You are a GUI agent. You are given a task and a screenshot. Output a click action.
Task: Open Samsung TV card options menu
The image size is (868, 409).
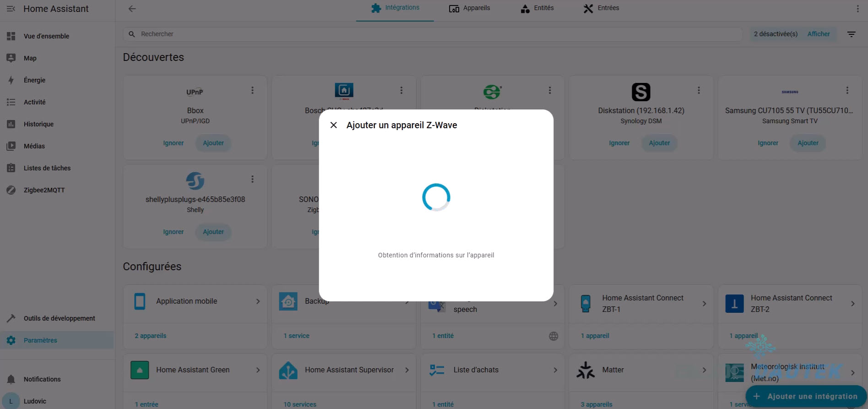[847, 90]
